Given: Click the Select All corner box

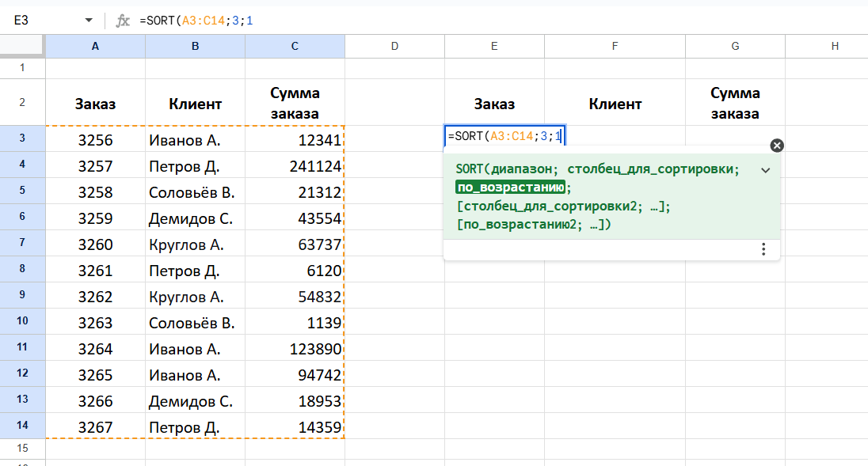Looking at the screenshot, I should pyautogui.click(x=22, y=46).
